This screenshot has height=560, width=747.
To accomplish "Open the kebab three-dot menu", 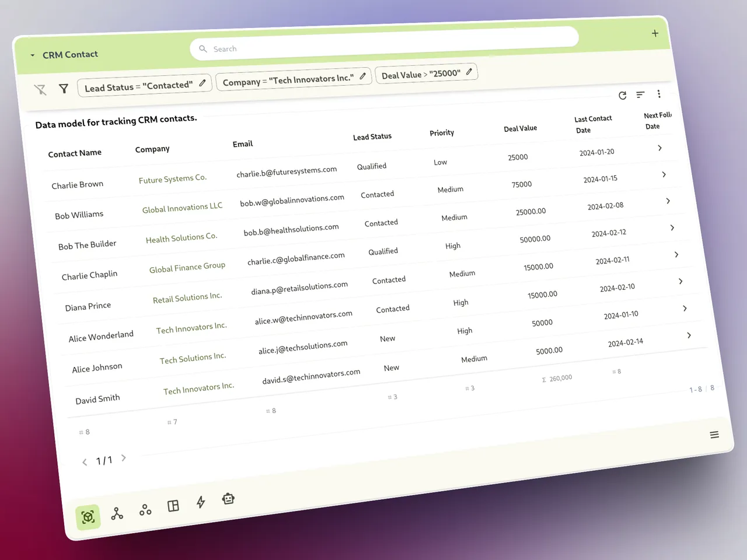I will coord(659,93).
